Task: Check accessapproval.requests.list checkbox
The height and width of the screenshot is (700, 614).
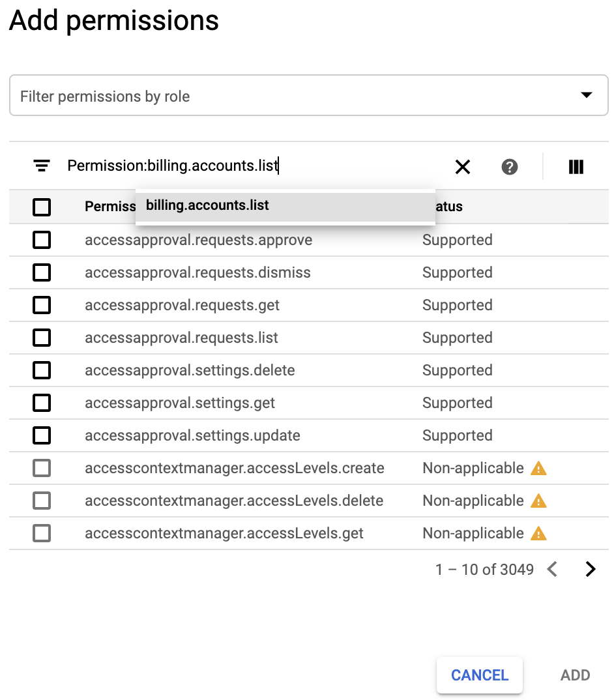Action: coord(42,338)
